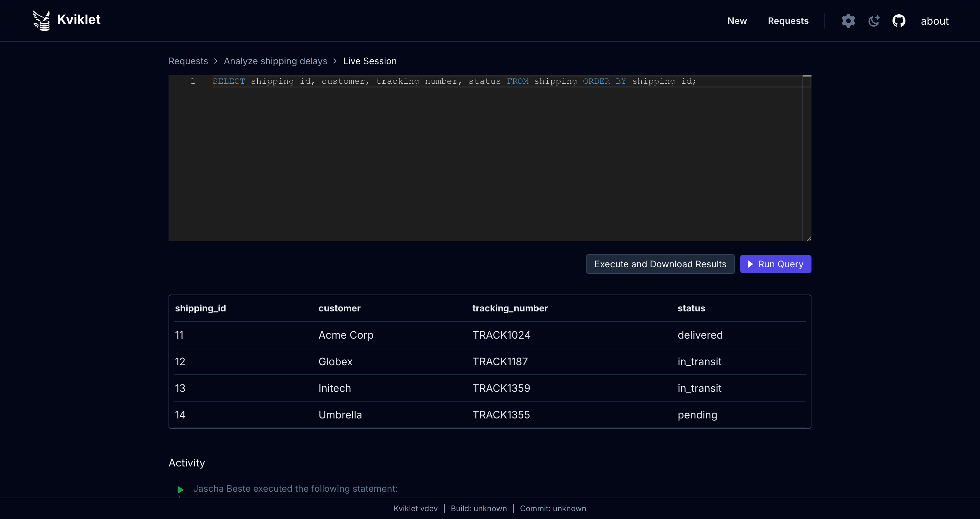This screenshot has width=980, height=519.
Task: Select the shipping_id 12 cell
Action: pos(180,361)
